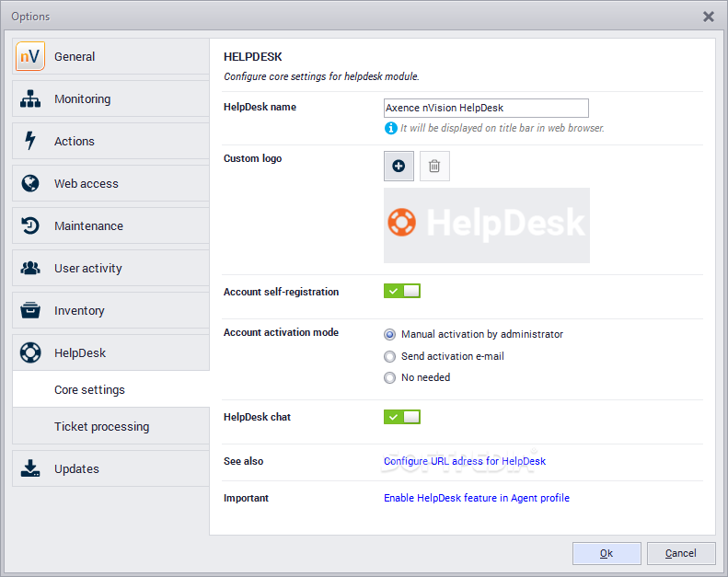This screenshot has height=577, width=728.
Task: Click the HelpDesk name input field
Action: [486, 108]
